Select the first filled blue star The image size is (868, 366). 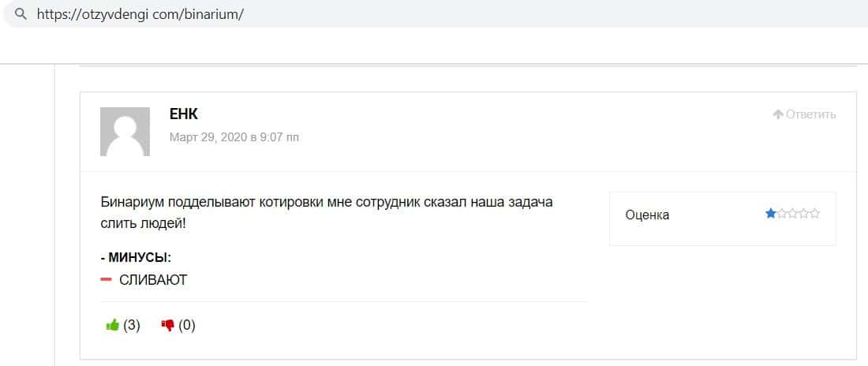pos(770,213)
